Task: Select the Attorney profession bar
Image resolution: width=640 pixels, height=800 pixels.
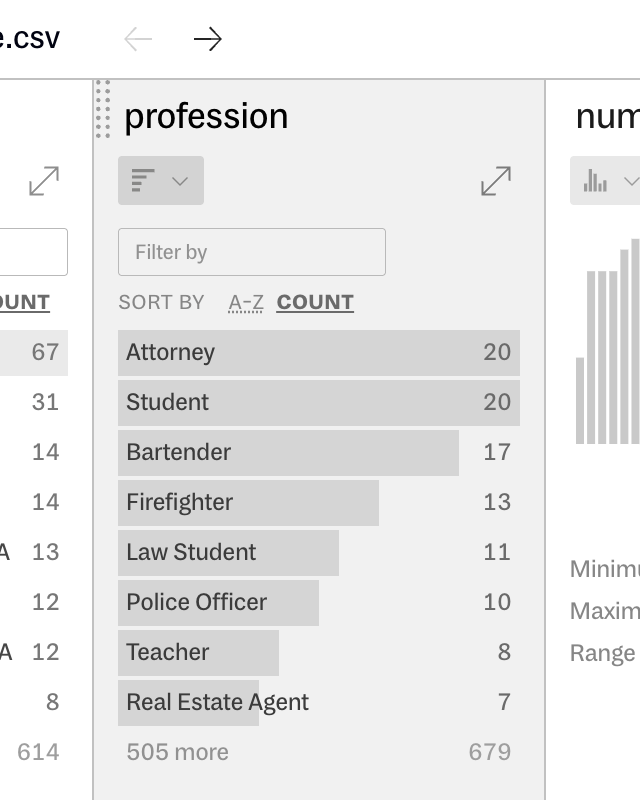Action: pyautogui.click(x=318, y=352)
